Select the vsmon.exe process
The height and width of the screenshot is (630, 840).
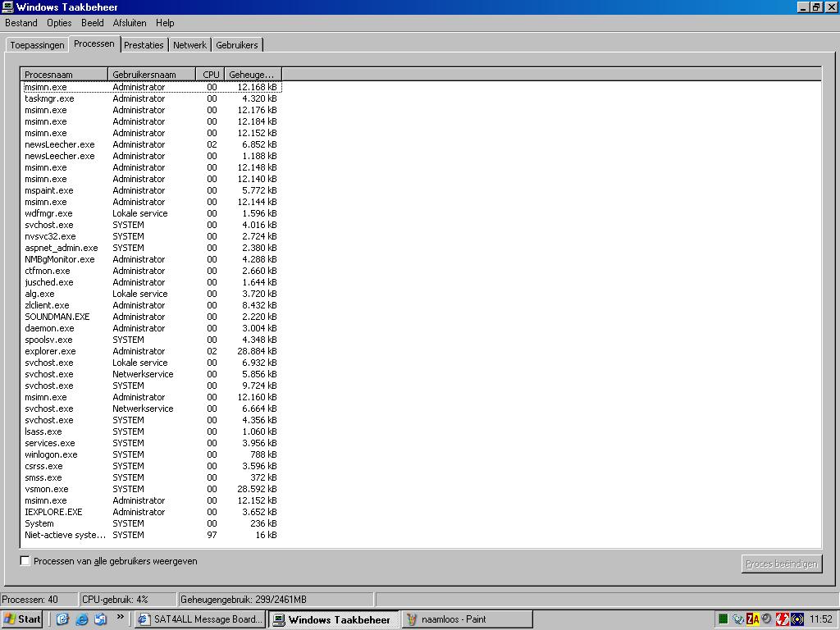click(x=152, y=489)
